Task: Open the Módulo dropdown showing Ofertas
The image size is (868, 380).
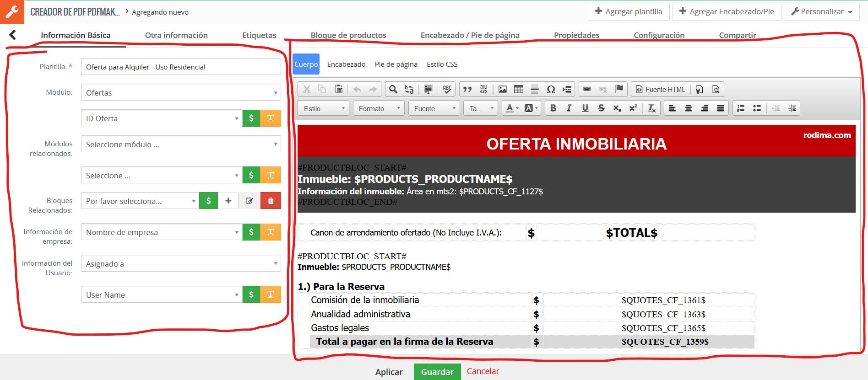Action: pyautogui.click(x=181, y=93)
